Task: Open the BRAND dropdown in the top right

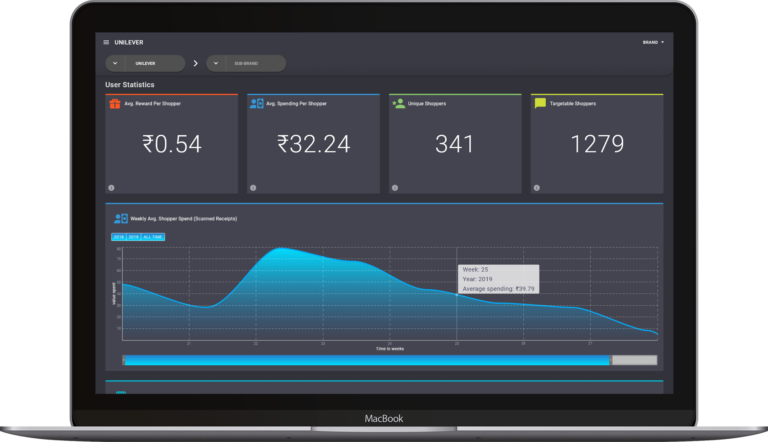Action: click(653, 42)
